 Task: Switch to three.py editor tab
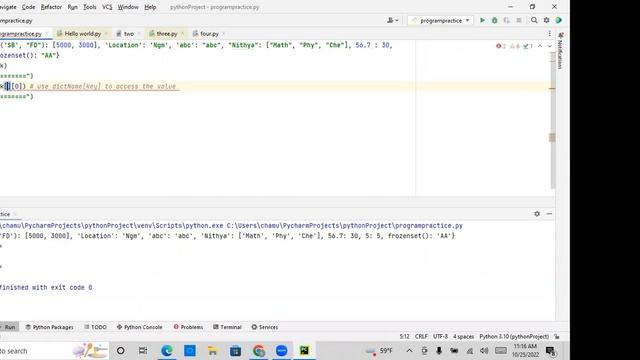(x=167, y=33)
